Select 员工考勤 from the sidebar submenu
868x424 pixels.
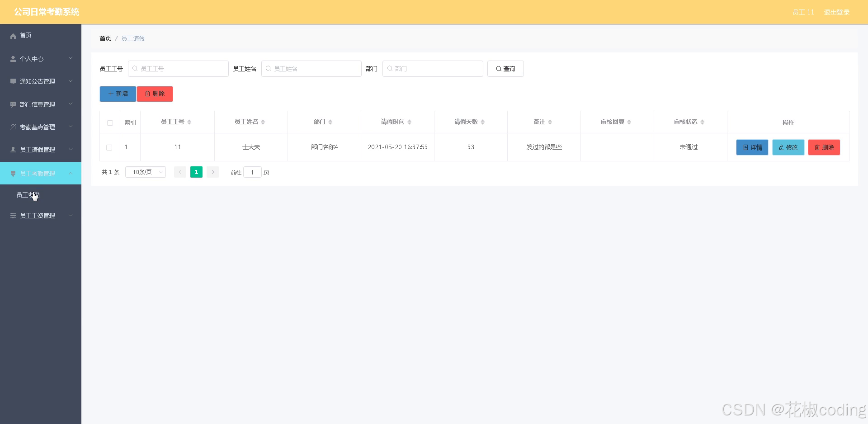pyautogui.click(x=28, y=195)
